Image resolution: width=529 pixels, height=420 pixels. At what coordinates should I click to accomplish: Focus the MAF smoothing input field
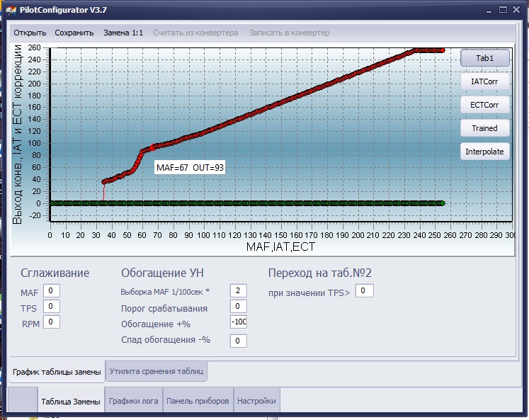[52, 290]
